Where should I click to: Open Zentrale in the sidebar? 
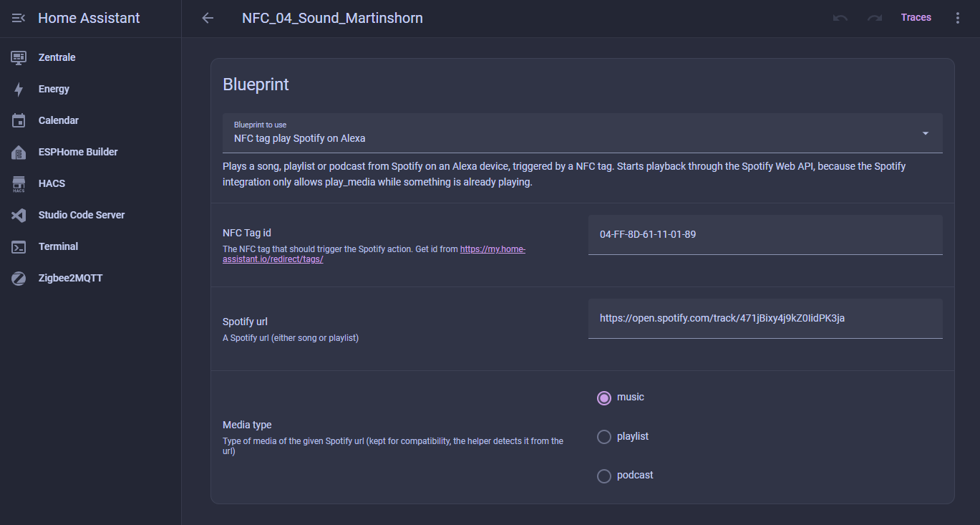point(90,57)
